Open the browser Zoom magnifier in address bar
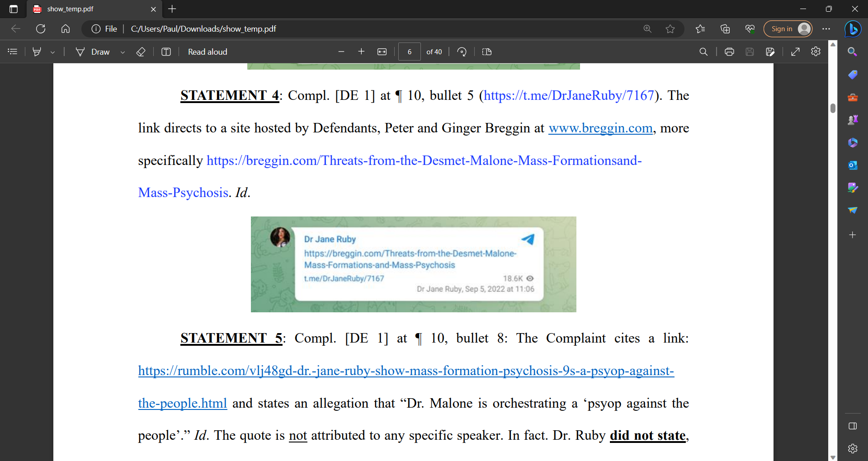The image size is (868, 461). (647, 29)
